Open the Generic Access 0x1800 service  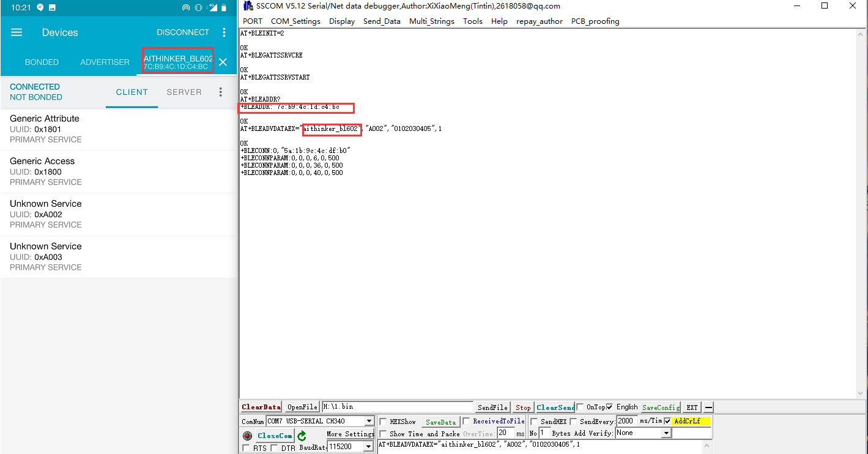coord(119,172)
